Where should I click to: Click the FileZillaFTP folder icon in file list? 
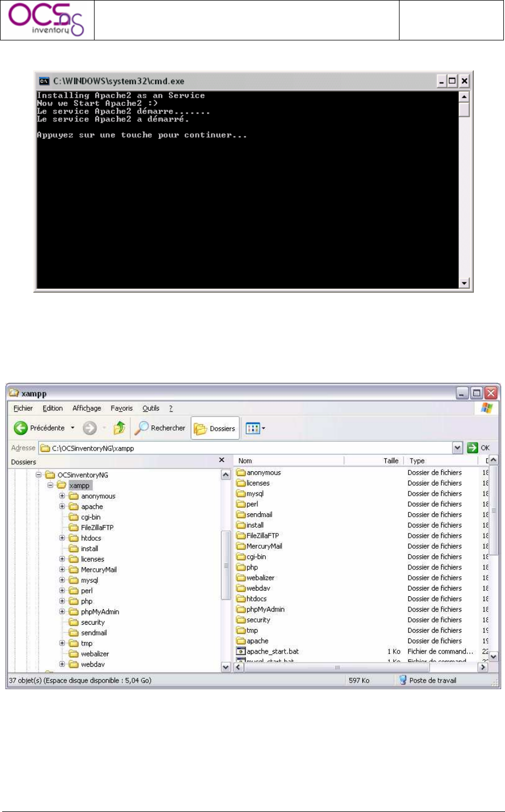[x=240, y=536]
